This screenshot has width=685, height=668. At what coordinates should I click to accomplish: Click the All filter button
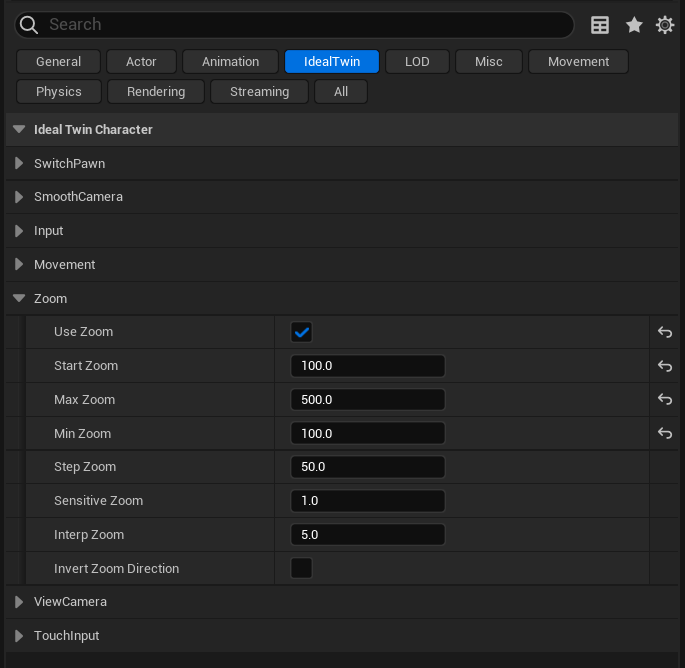click(341, 92)
